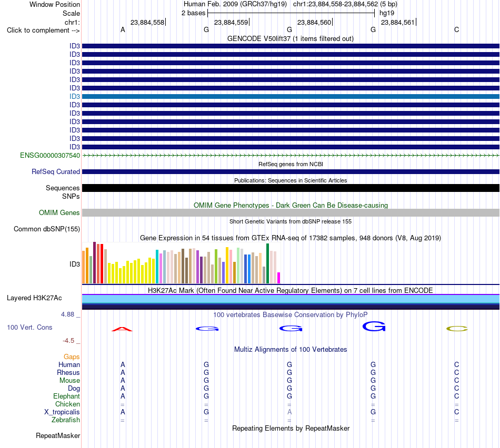Select the light-blue highlighted ID3 transcript label

[75, 96]
